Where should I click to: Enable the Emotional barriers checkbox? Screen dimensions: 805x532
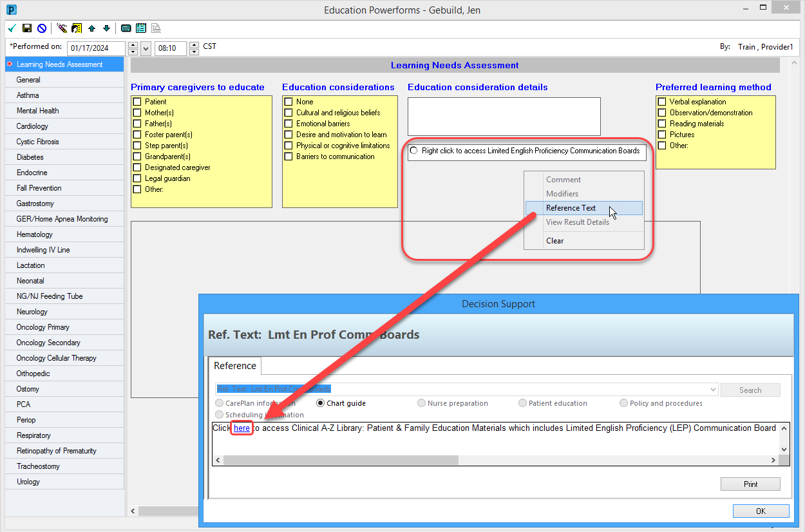point(288,124)
